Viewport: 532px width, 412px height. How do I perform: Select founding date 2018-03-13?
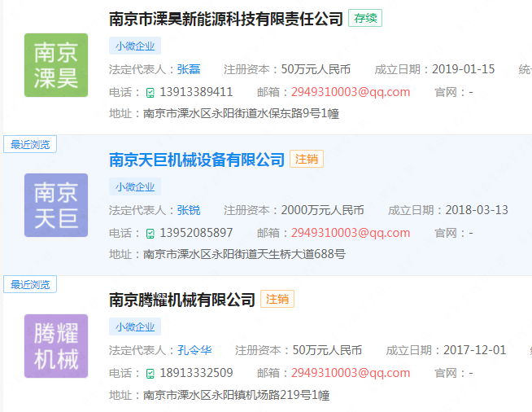[x=477, y=210]
